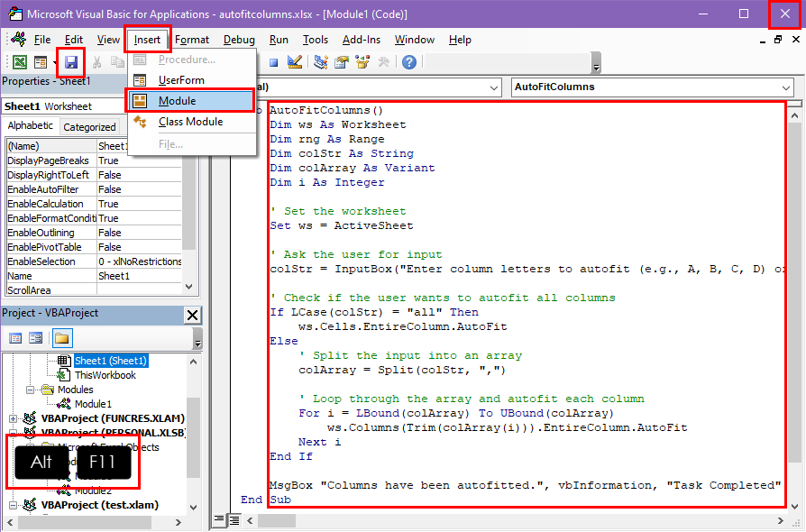Open Object Browser toolbar icon
Viewport: 806px width, 532px height.
[x=362, y=62]
